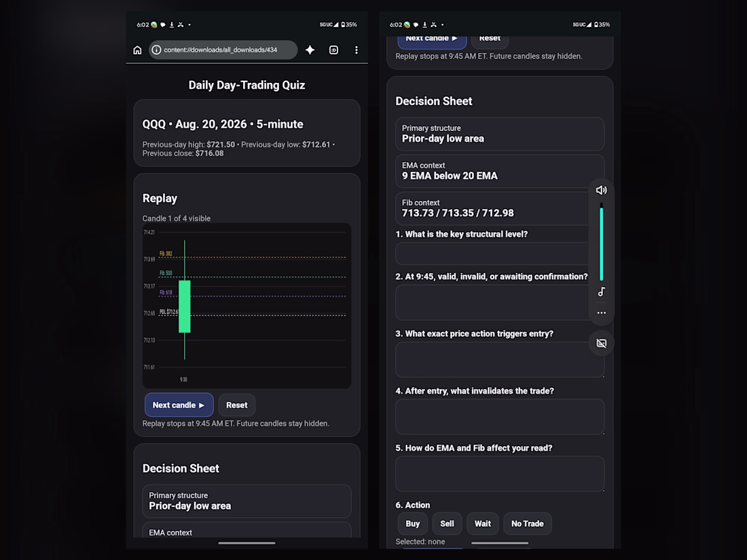Choose the Wait action
The width and height of the screenshot is (747, 560).
pos(483,524)
